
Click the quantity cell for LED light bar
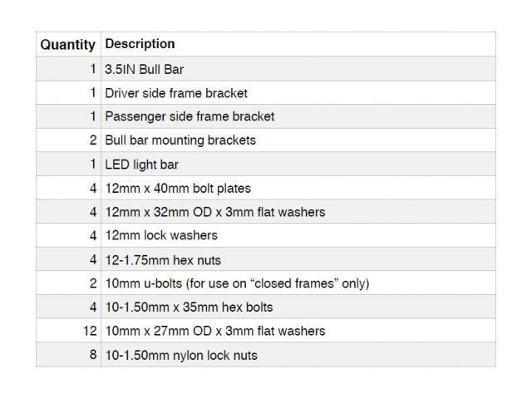click(92, 165)
